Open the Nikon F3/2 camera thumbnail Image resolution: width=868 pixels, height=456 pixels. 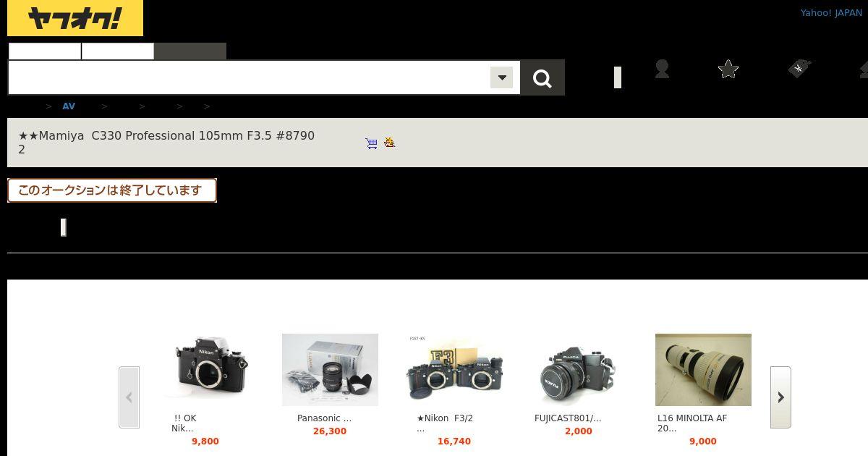coord(454,370)
